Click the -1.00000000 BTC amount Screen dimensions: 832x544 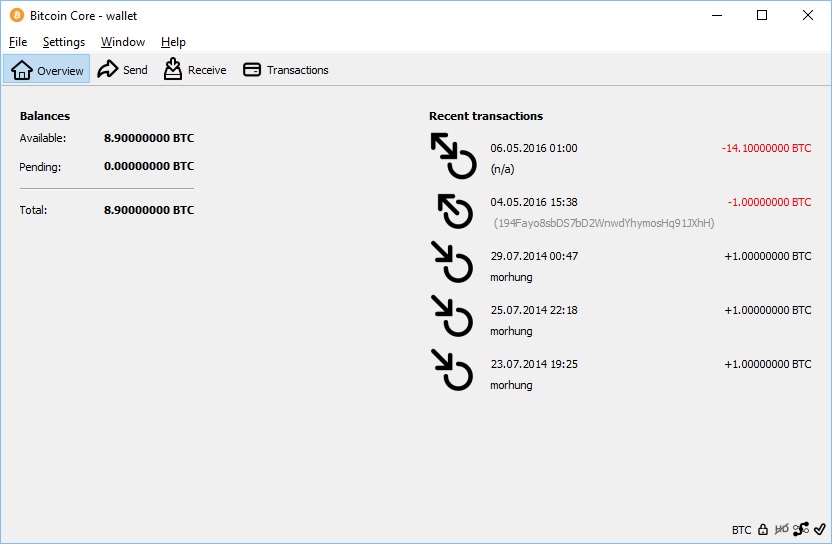coord(769,202)
